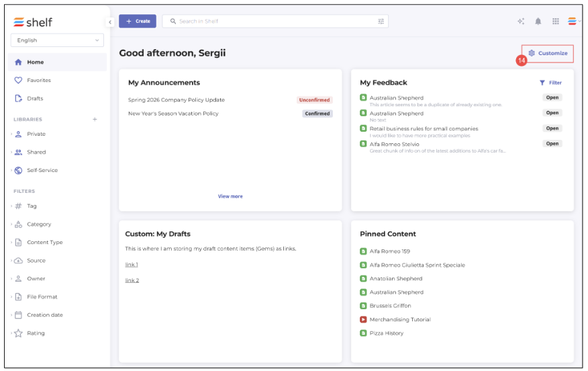Image resolution: width=588 pixels, height=371 pixels.
Task: Open pinned Brussels Griffon
Action: [390, 306]
